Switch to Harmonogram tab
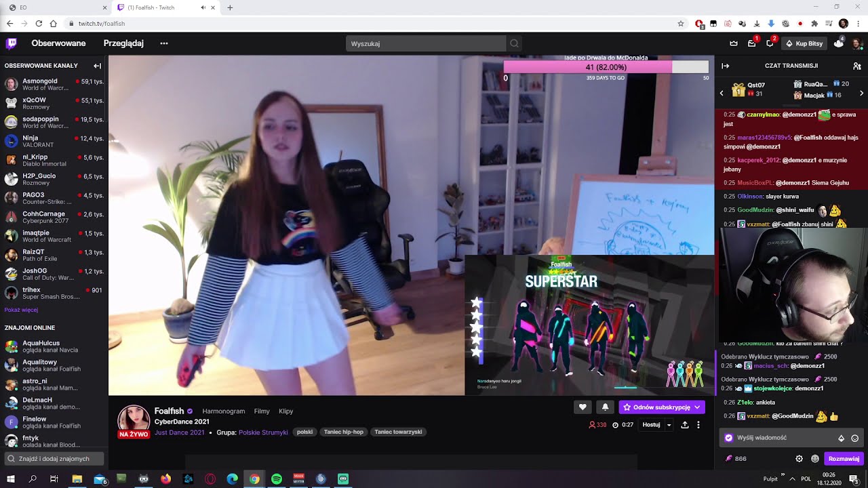868x488 pixels. [224, 411]
